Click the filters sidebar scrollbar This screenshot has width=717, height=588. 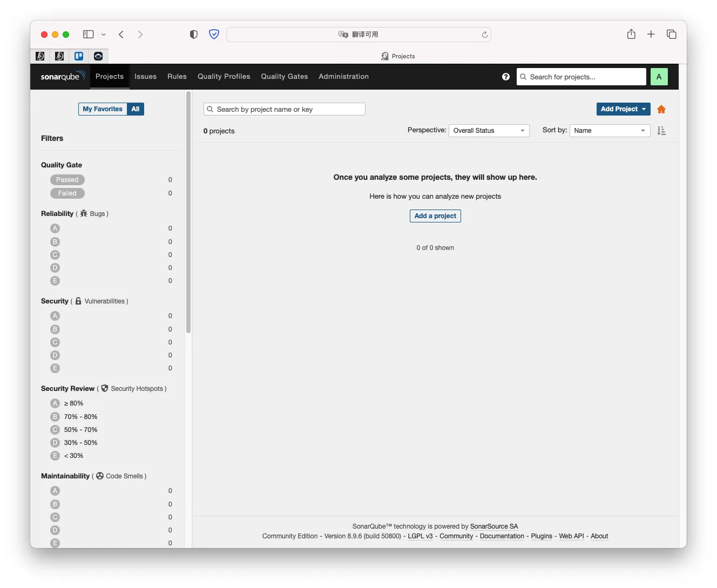pos(188,213)
